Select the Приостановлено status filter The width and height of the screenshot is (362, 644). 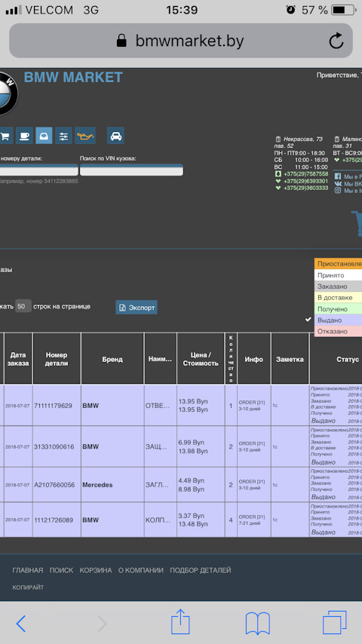click(338, 264)
